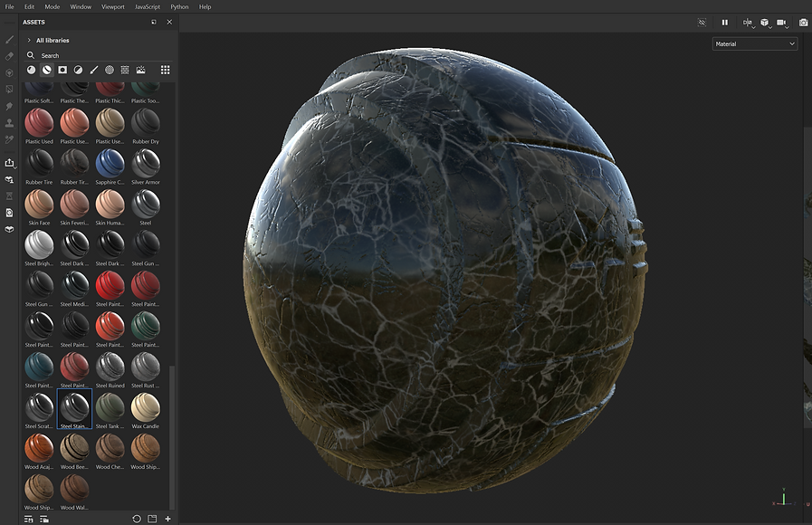
Task: Open the JavaScript menu
Action: [x=148, y=6]
